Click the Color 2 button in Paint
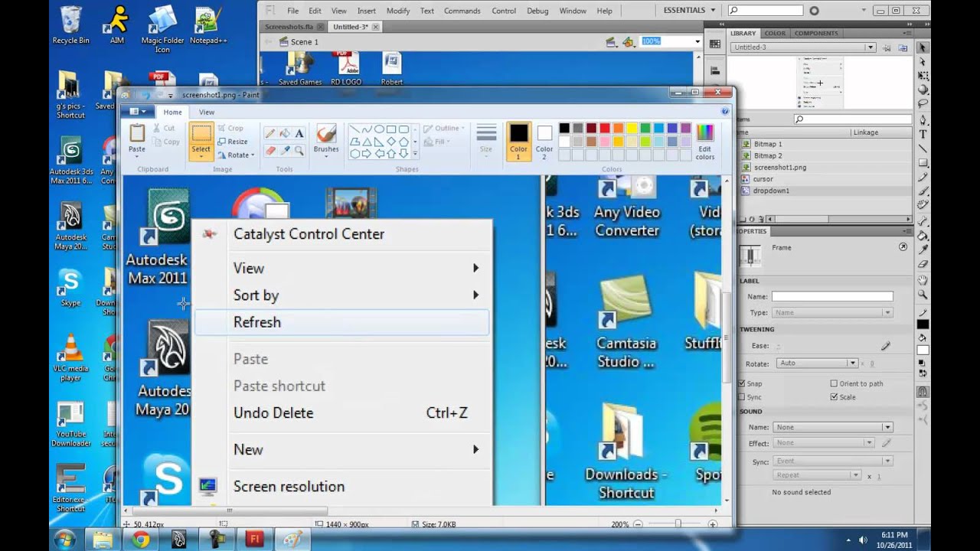 544,143
